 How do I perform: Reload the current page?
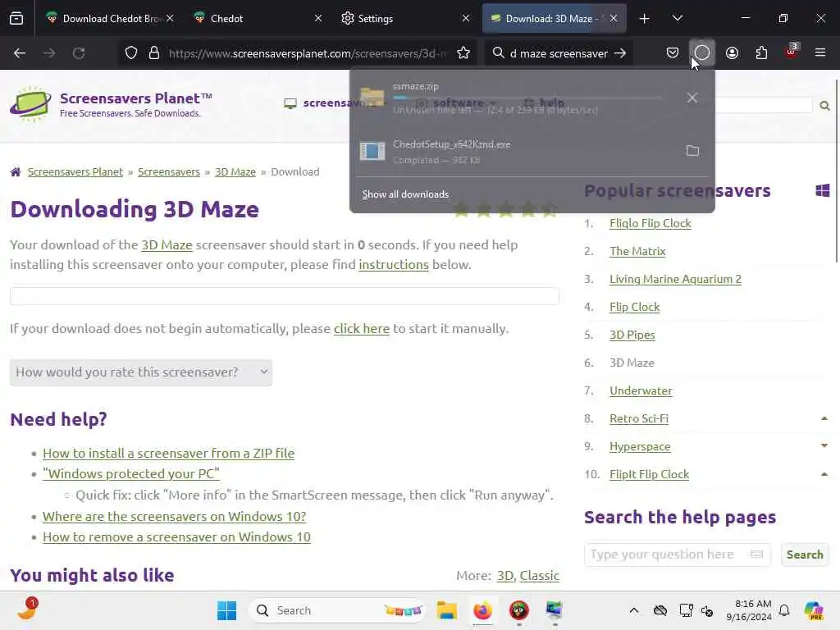point(79,53)
